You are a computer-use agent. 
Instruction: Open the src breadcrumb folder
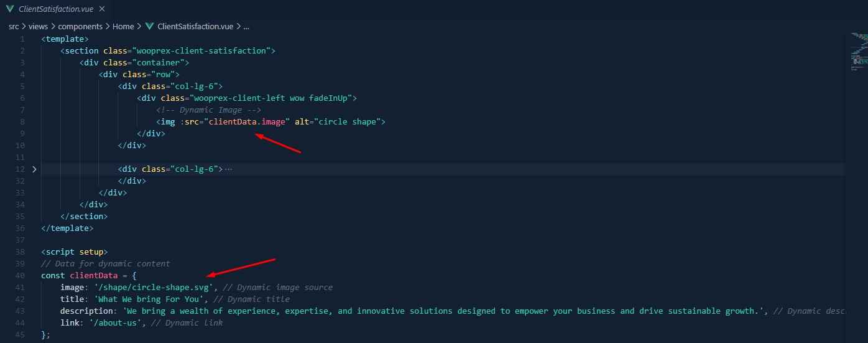[x=14, y=26]
